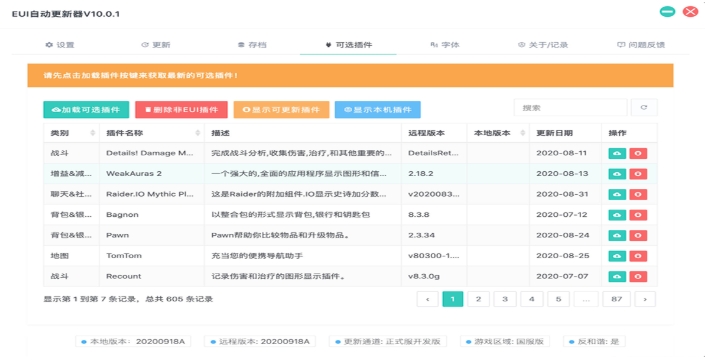The width and height of the screenshot is (709, 363).
Task: Download the Recount plugin
Action: (x=617, y=276)
